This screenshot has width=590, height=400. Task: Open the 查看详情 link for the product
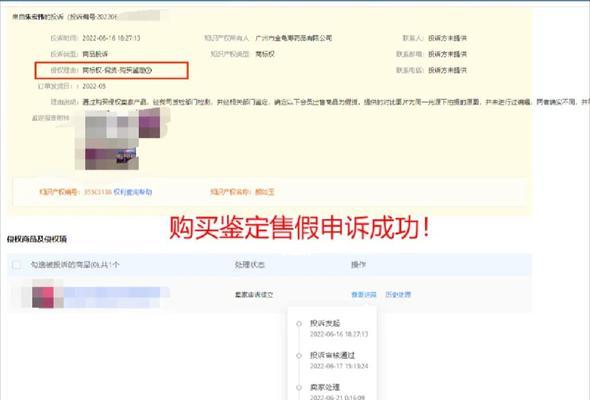coord(363,295)
